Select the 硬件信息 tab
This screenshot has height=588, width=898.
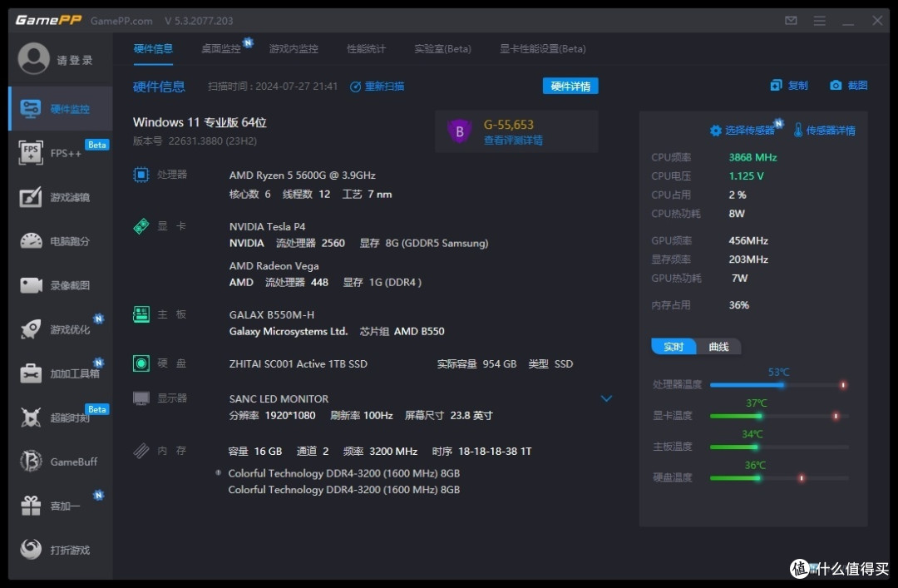(x=153, y=49)
